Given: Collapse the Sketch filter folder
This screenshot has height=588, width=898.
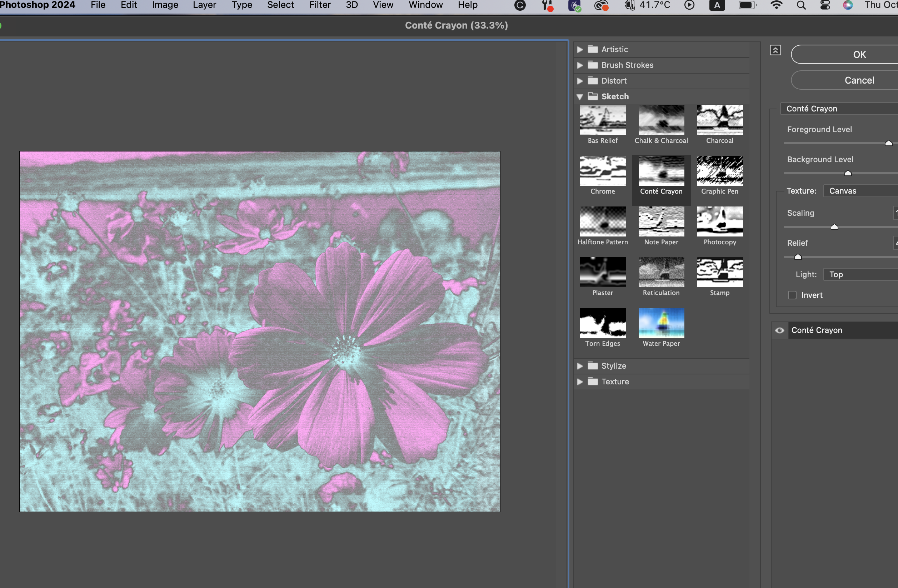Looking at the screenshot, I should [580, 96].
